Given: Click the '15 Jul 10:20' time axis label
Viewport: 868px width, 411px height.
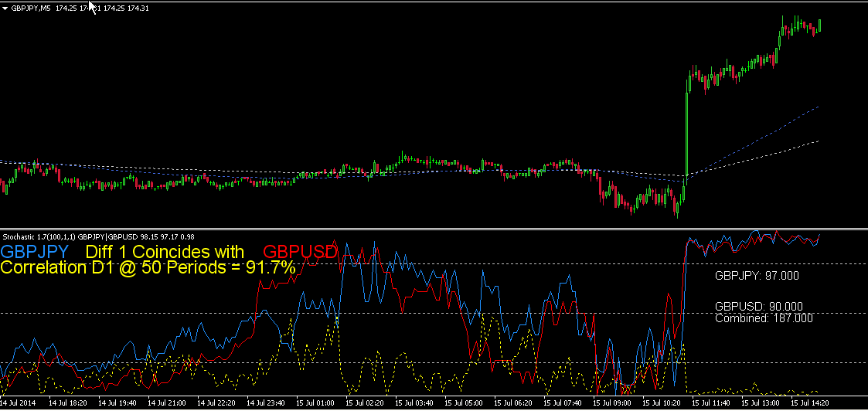Looking at the screenshot, I should click(660, 403).
